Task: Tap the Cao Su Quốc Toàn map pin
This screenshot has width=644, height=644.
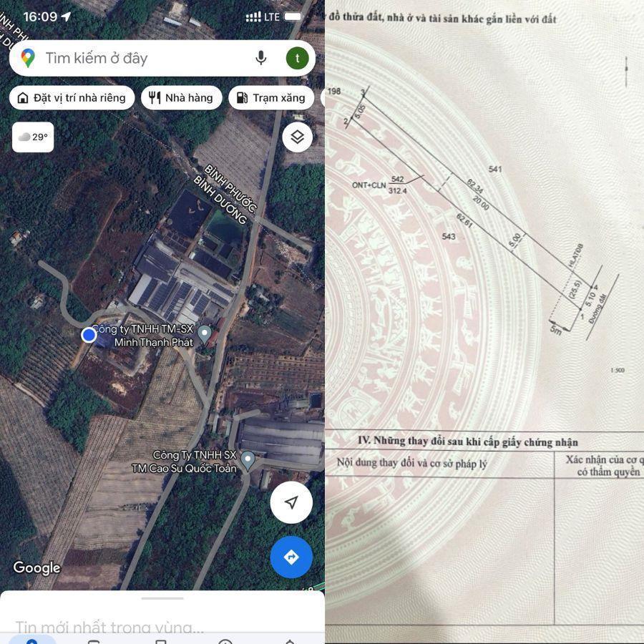Action: 248,460
